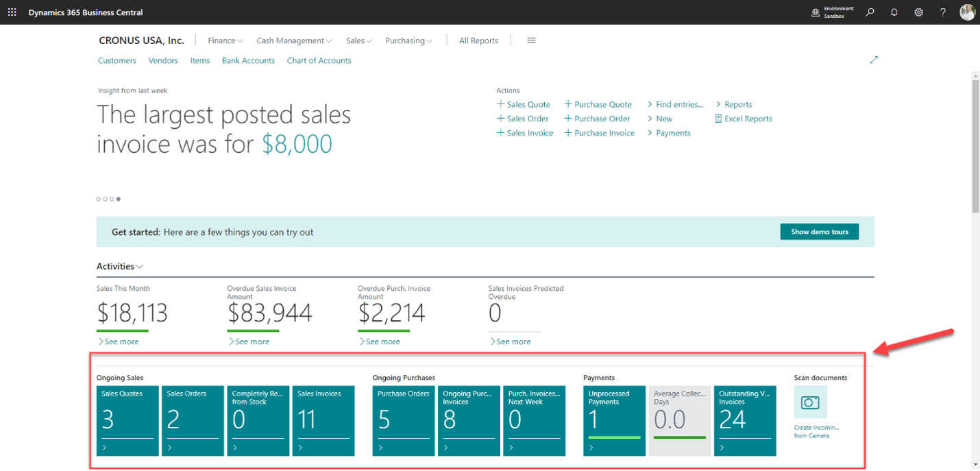
Task: Click the search magnifier icon
Action: pyautogui.click(x=870, y=12)
